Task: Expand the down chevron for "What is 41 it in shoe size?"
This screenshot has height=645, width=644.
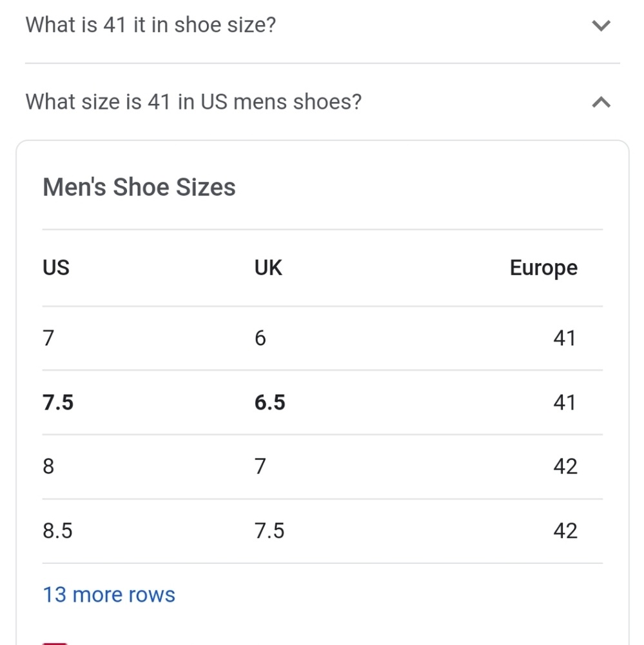Action: (601, 26)
